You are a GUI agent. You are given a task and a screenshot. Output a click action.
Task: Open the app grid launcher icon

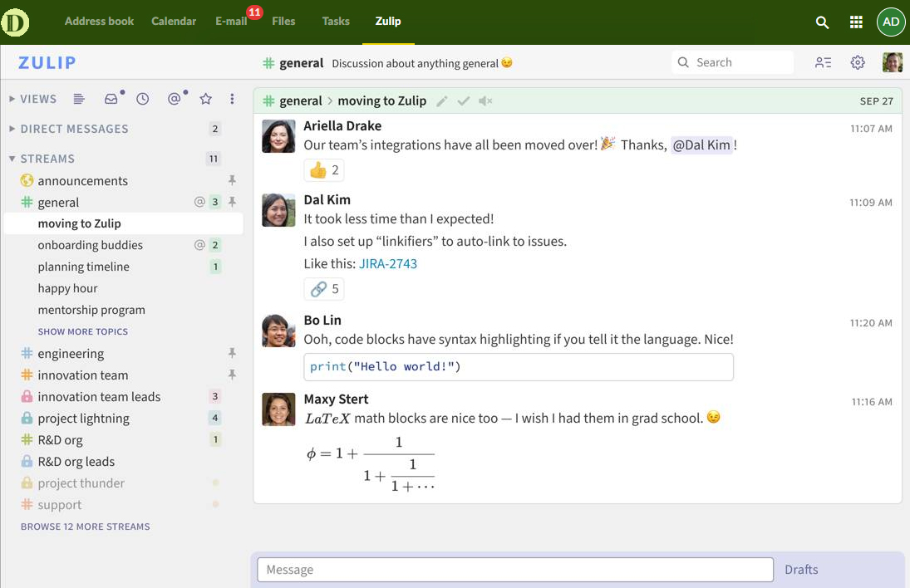(x=856, y=22)
